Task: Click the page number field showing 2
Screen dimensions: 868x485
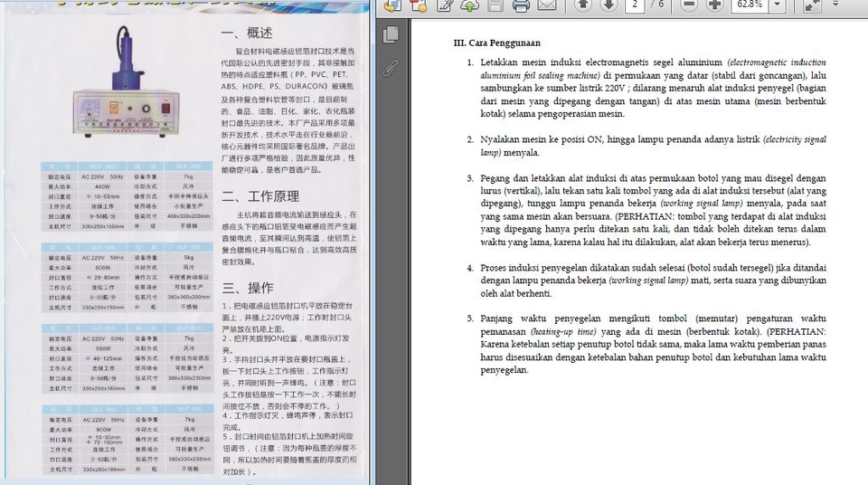Action: (x=635, y=5)
